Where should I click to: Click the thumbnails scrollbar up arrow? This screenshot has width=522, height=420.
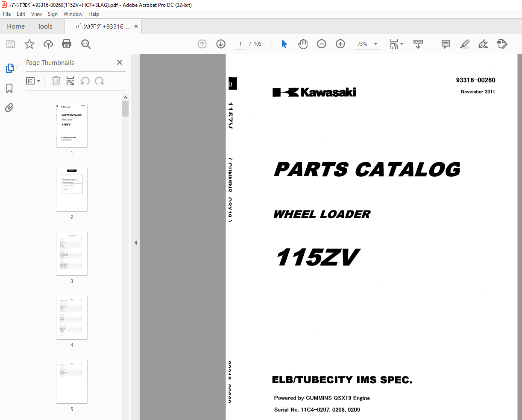[x=126, y=97]
